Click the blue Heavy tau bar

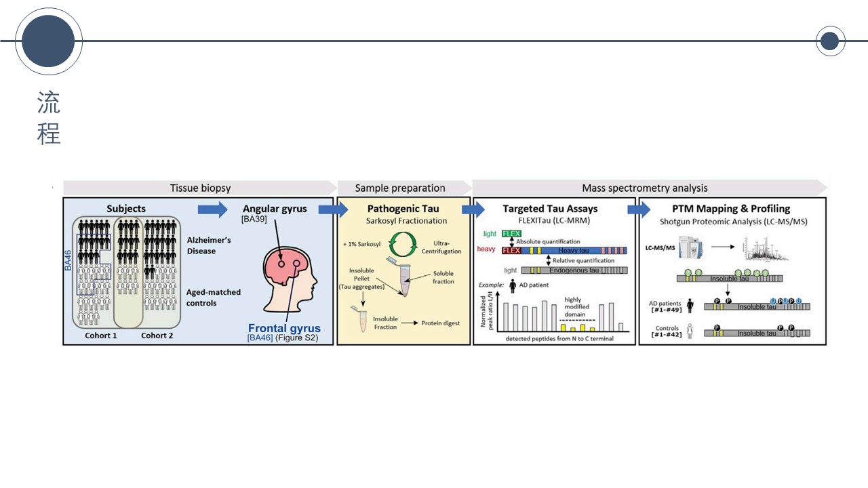click(575, 251)
